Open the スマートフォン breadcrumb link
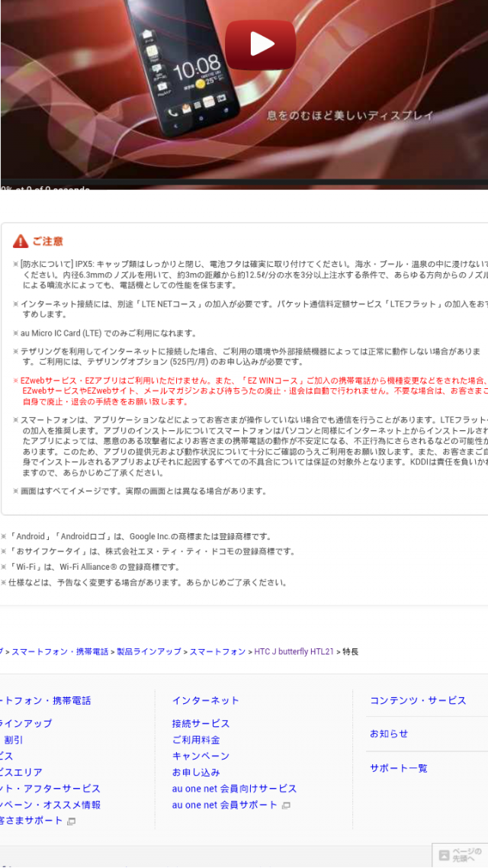This screenshot has height=868, width=488. (217, 651)
